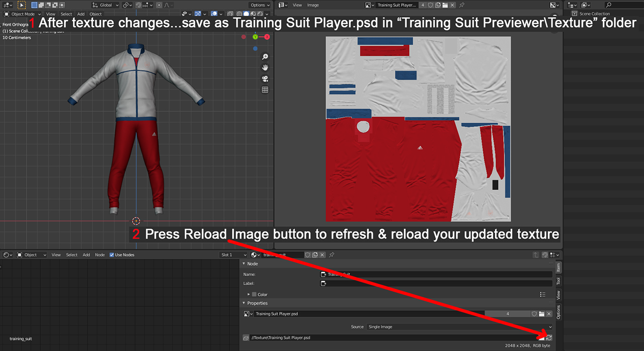Expand the Color subpanel
644x351 pixels.
click(249, 294)
